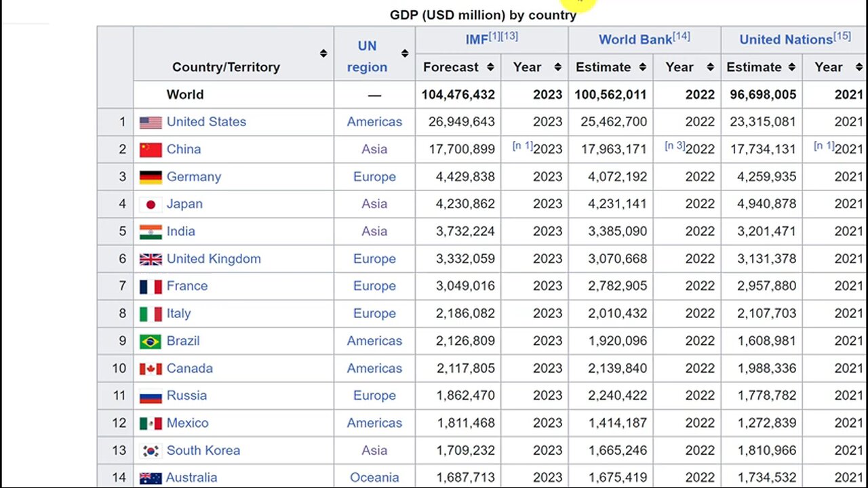Viewport: 868px width, 488px height.
Task: Open the Brazil country link
Action: pos(183,341)
